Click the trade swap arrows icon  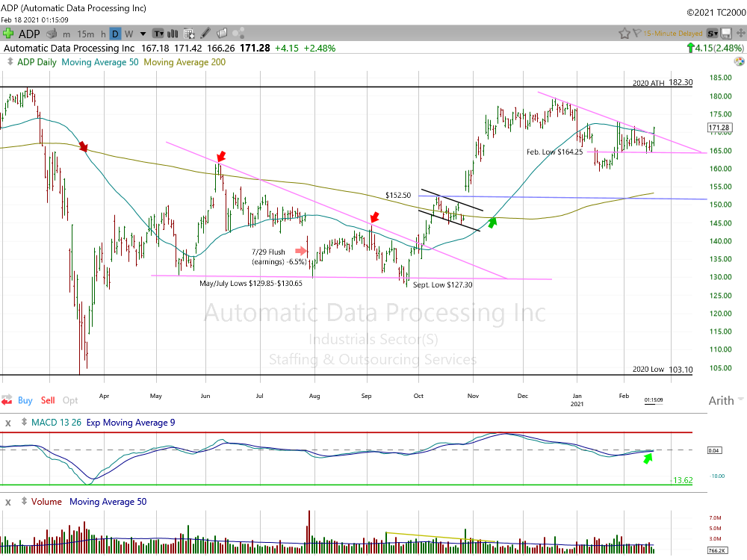click(7, 400)
